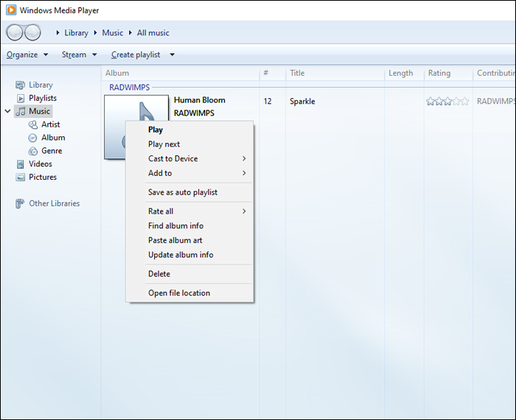Image resolution: width=516 pixels, height=420 pixels.
Task: Open the Create playlist dropdown arrow
Action: [x=172, y=55]
